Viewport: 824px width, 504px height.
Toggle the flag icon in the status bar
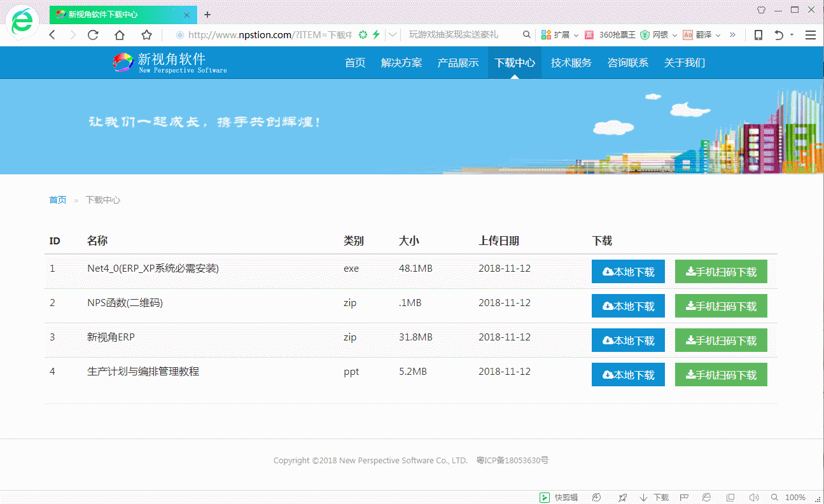click(x=683, y=497)
